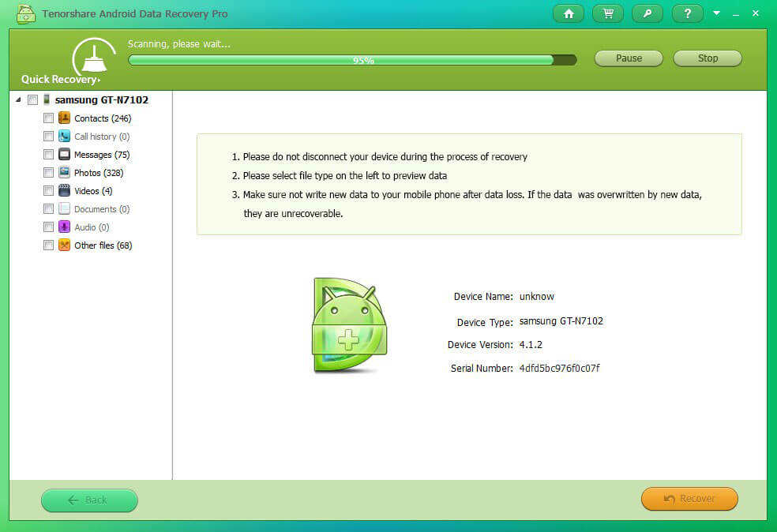Image resolution: width=777 pixels, height=532 pixels.
Task: Click the Quick Recovery mode label
Action: pyautogui.click(x=60, y=79)
